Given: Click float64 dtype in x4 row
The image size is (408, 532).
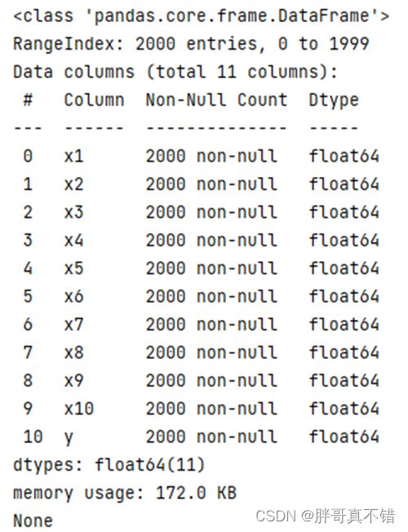Looking at the screenshot, I should click(x=344, y=240).
